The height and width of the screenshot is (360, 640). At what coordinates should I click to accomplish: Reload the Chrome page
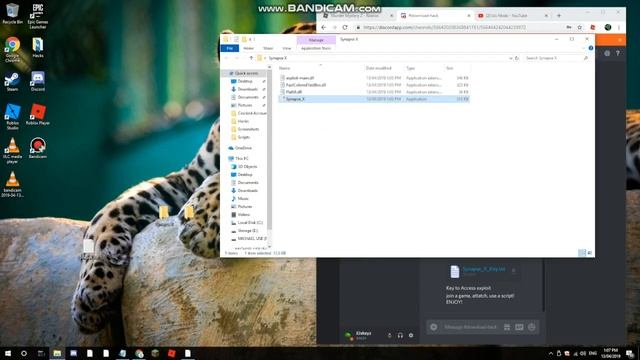click(345, 27)
